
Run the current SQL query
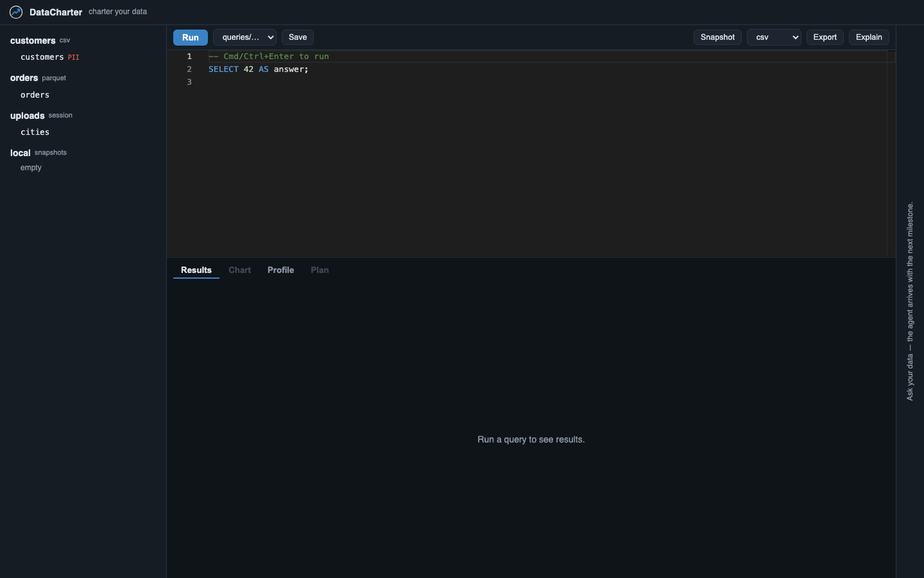click(191, 37)
